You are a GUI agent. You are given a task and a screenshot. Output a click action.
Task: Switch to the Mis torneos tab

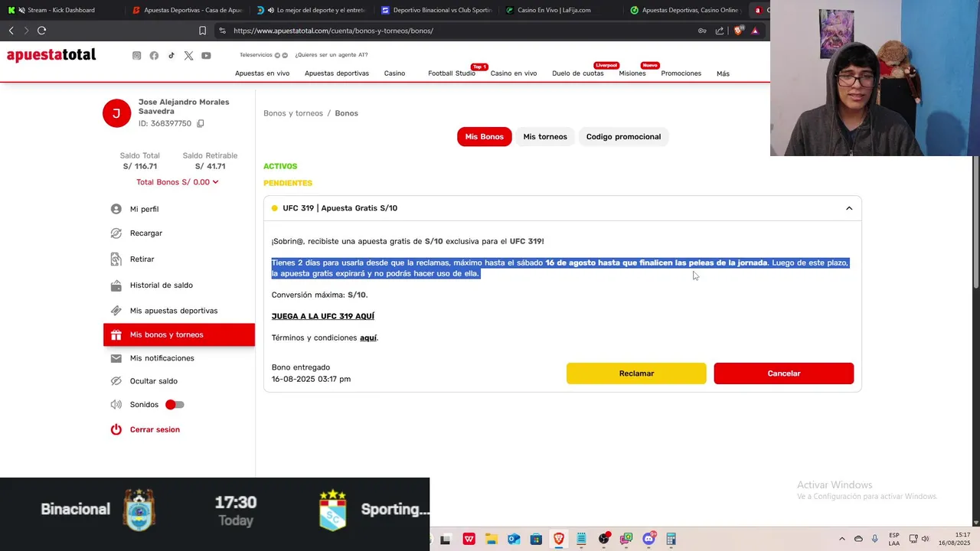tap(545, 137)
